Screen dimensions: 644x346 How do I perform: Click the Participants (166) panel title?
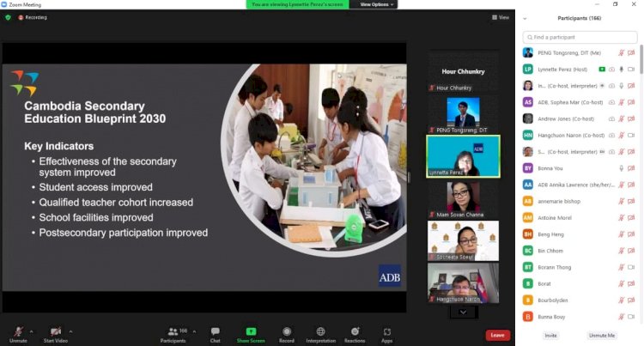579,19
